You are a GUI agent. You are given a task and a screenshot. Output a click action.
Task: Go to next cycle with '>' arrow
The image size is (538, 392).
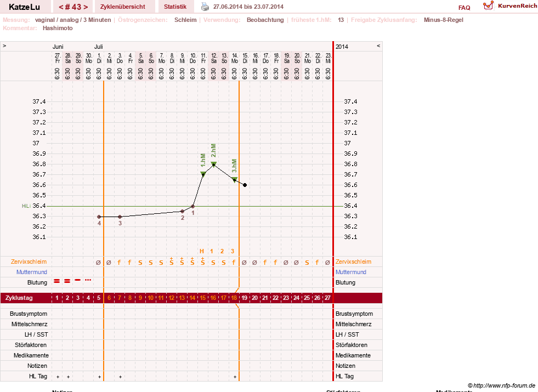(x=86, y=7)
